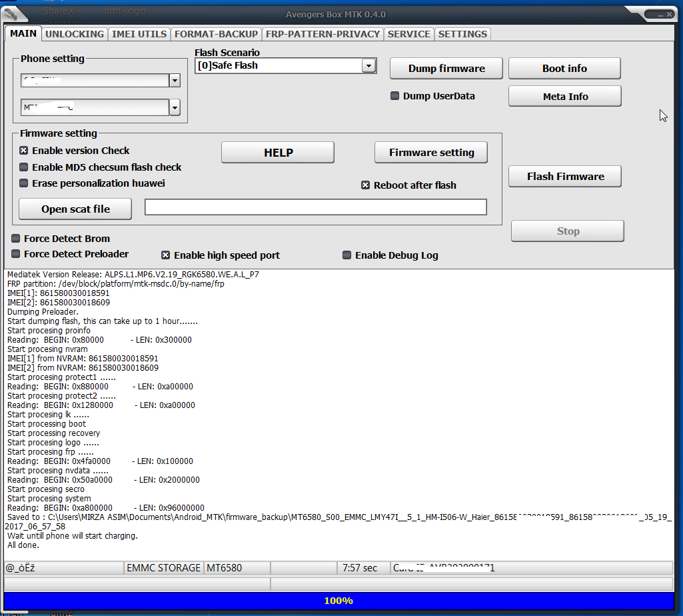Screen dimensions: 683x616
Task: Open the UNLOCKING tab
Action: (x=75, y=34)
